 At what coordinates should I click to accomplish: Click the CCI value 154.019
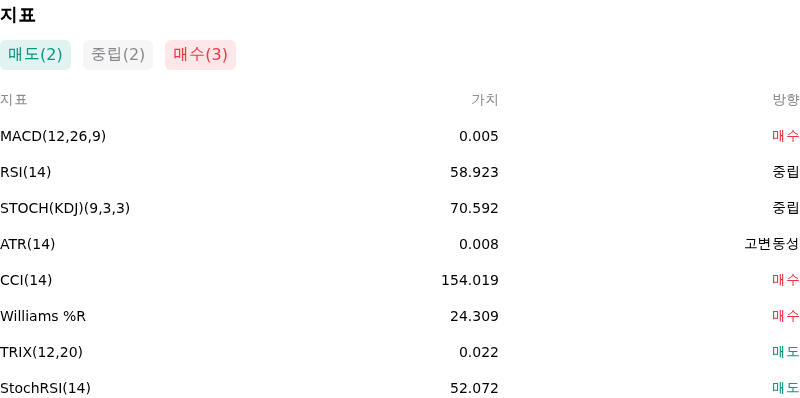470,280
